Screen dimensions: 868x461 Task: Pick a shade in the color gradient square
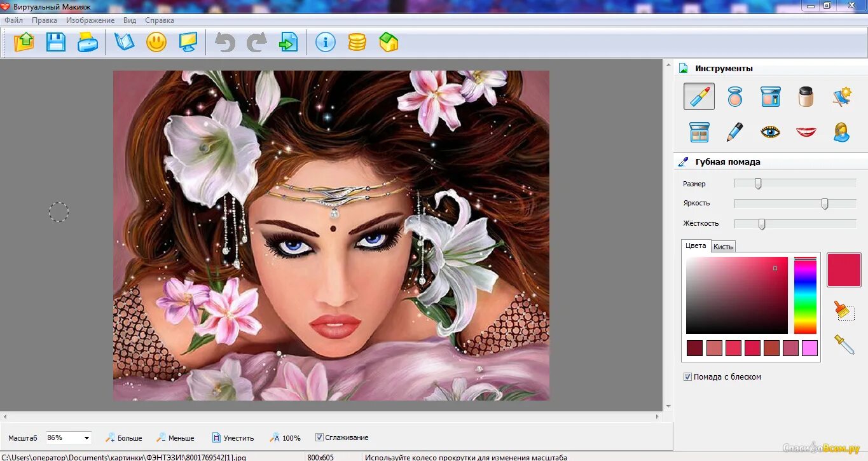click(737, 296)
